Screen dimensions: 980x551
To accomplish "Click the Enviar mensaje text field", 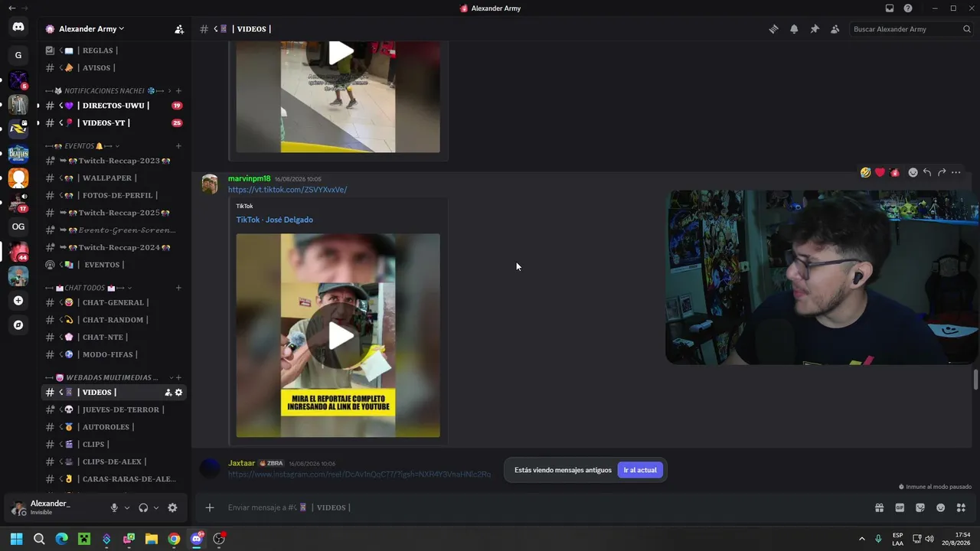I will pyautogui.click(x=544, y=507).
